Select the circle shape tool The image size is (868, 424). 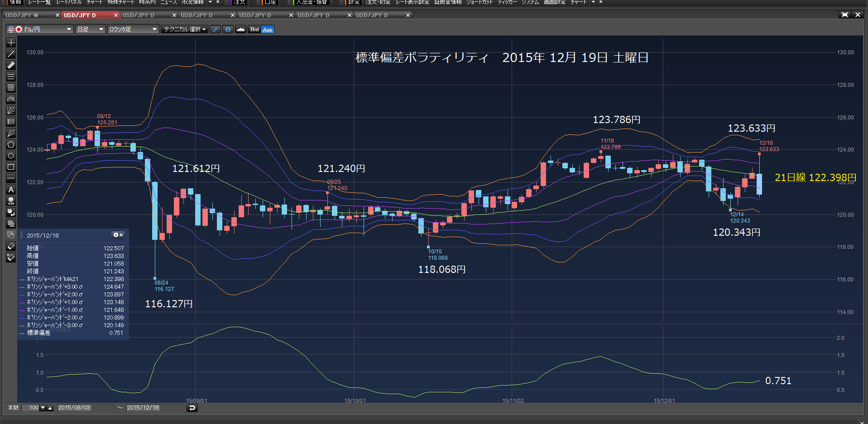11,156
